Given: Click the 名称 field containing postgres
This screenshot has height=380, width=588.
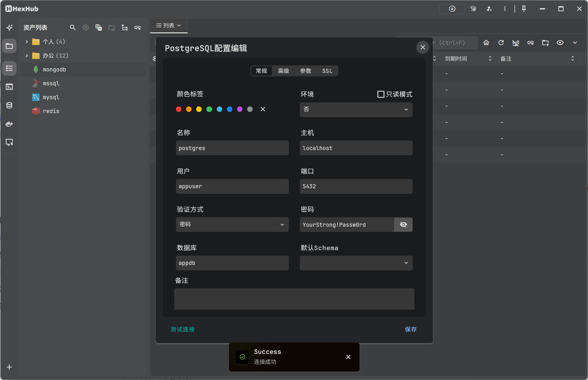Looking at the screenshot, I should (x=232, y=148).
